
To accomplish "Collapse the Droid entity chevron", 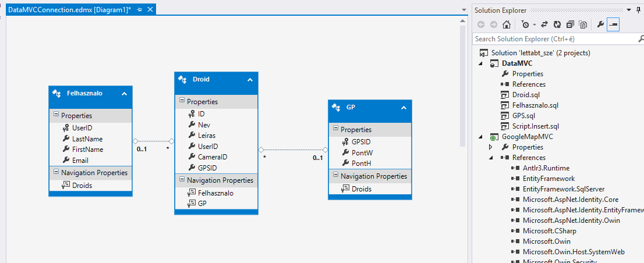I will click(x=250, y=80).
